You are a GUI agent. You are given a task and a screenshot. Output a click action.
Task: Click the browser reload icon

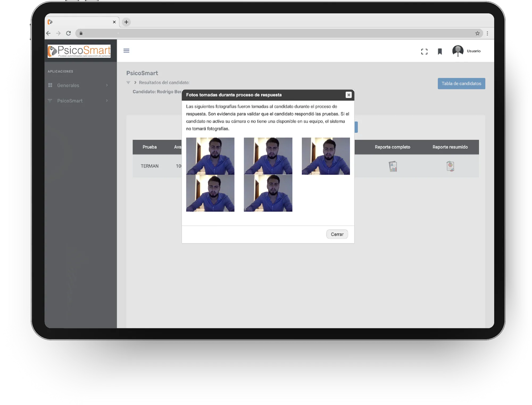(68, 33)
